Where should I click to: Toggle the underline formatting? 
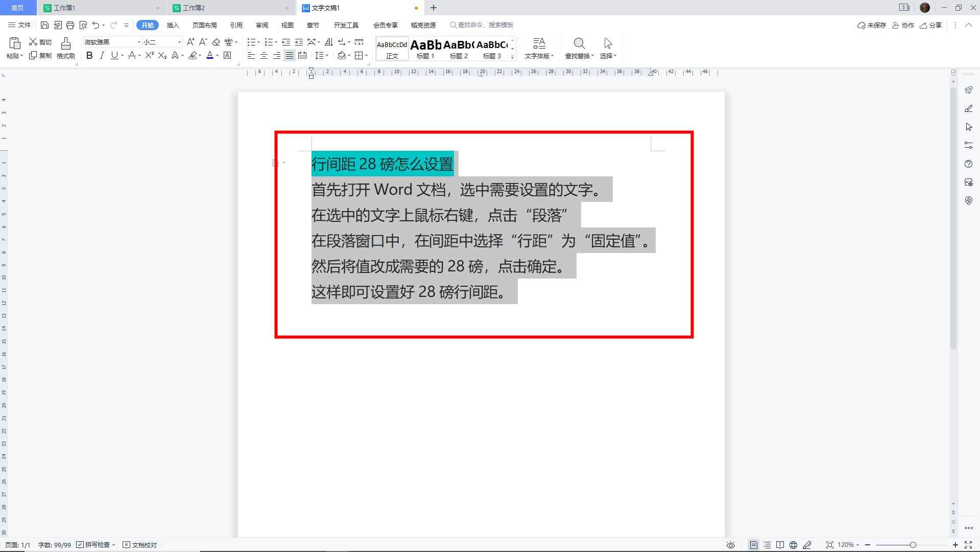pos(113,55)
